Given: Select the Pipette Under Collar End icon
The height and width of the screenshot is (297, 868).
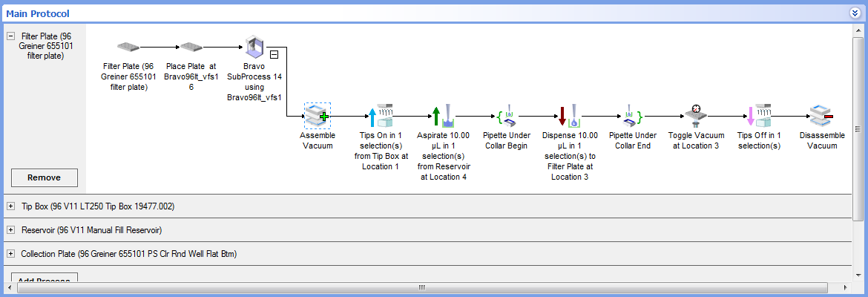Looking at the screenshot, I should pos(632,116).
